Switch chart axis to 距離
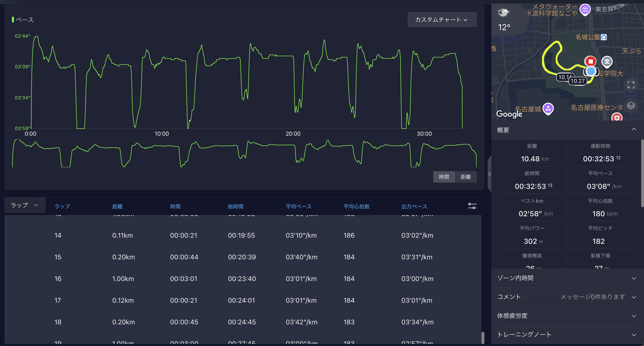Viewport: 644px width, 346px height. coord(466,177)
